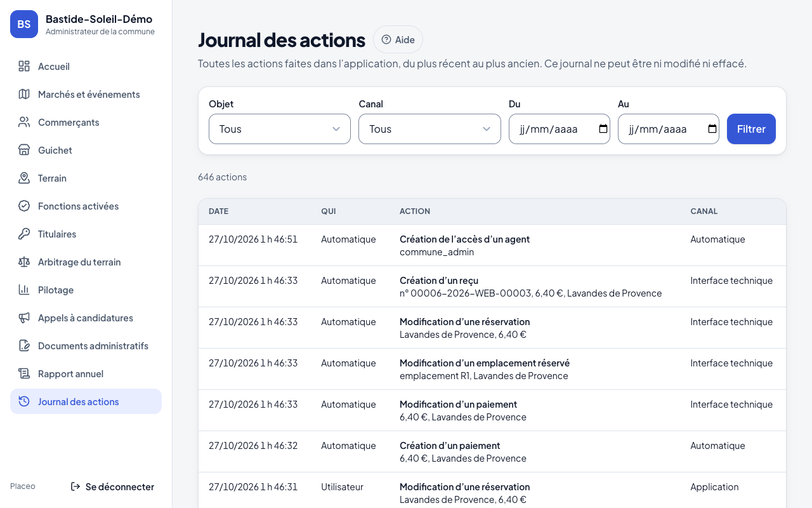Click the Arbitrage du terrain scales icon
This screenshot has width=812, height=508.
point(24,262)
